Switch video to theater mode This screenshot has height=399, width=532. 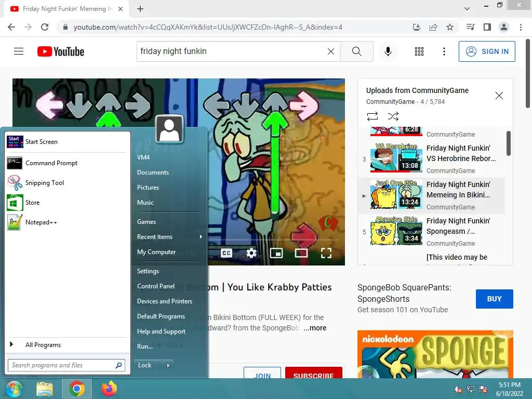(x=301, y=253)
